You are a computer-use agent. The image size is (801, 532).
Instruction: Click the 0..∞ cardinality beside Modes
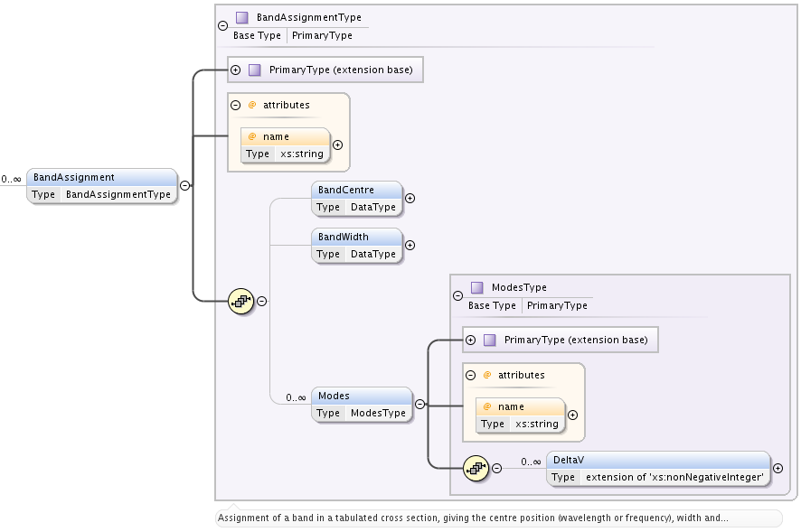coord(297,397)
